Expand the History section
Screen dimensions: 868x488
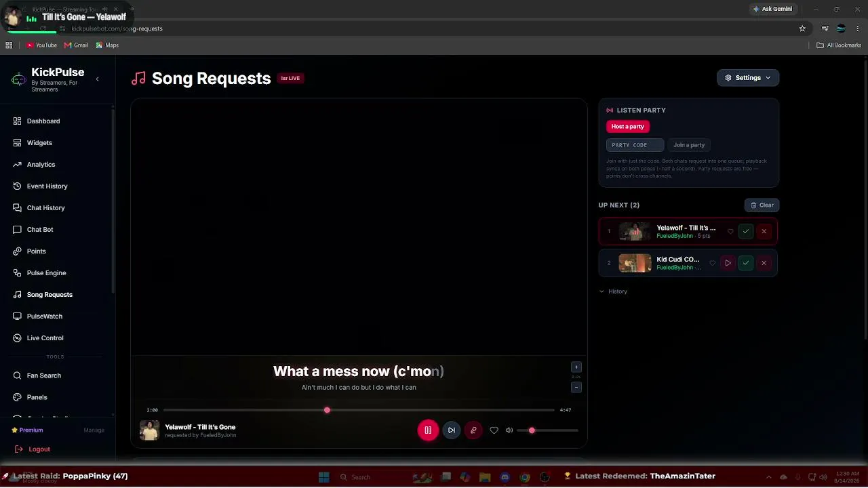[614, 291]
